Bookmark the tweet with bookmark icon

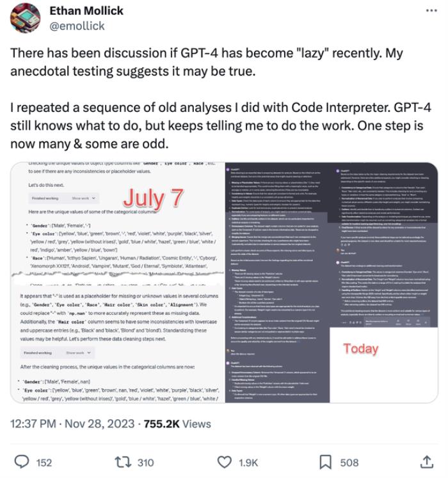(x=325, y=462)
